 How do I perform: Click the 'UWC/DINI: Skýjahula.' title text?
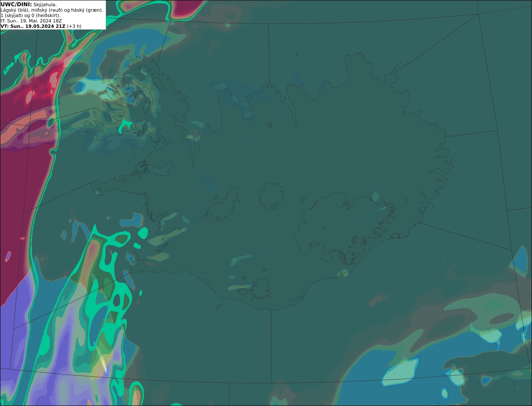point(29,4)
